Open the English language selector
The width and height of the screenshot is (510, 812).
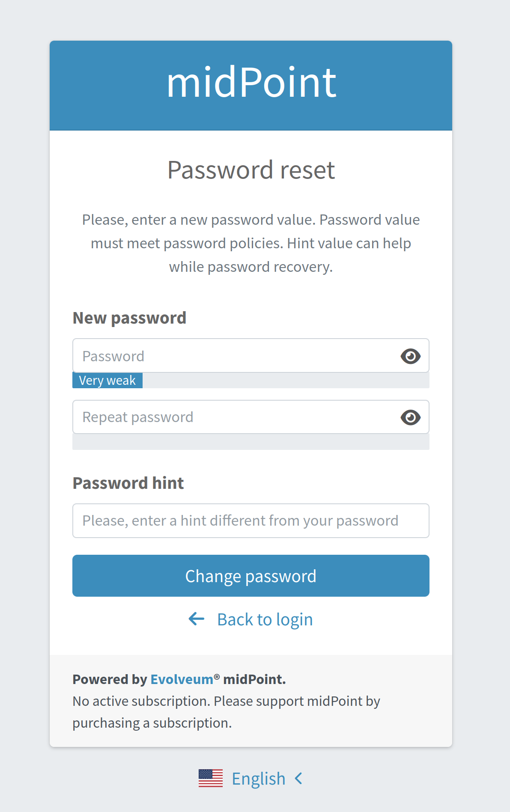(x=259, y=779)
